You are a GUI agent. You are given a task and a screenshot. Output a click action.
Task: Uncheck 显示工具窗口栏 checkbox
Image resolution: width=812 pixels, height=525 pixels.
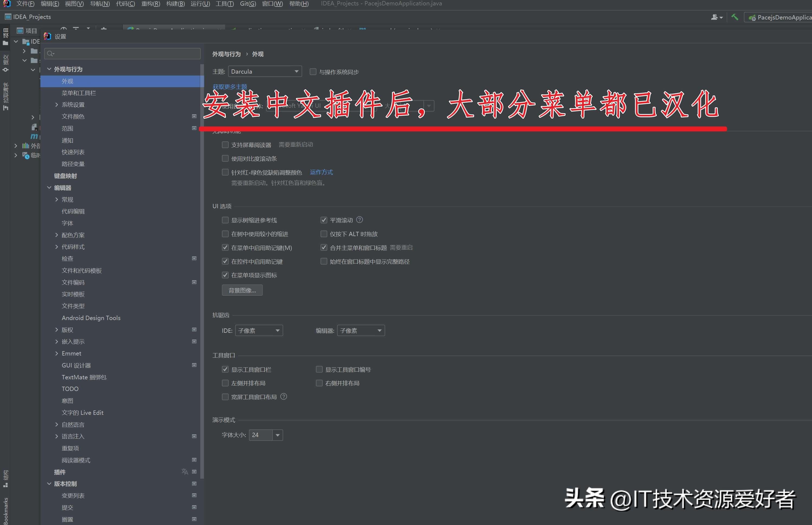tap(225, 369)
